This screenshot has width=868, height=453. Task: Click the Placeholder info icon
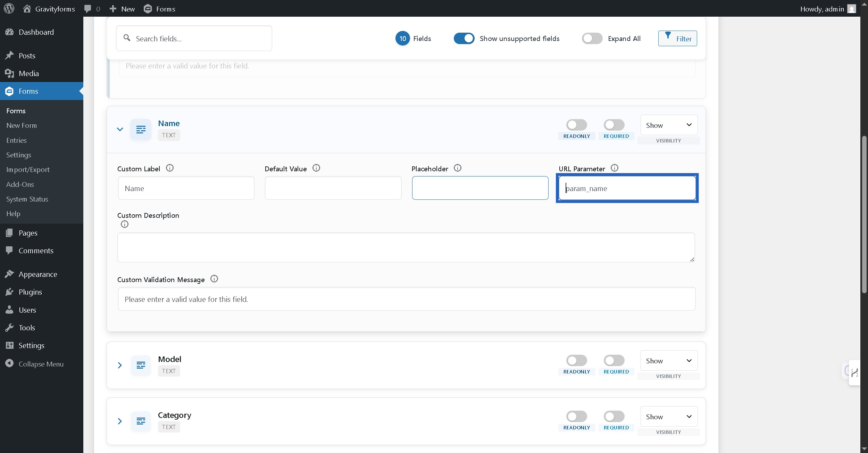(x=457, y=168)
